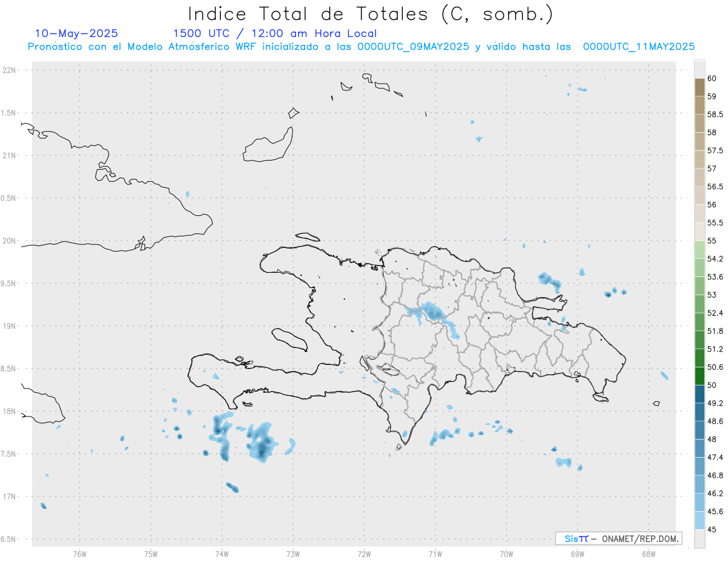Image resolution: width=728 pixels, height=562 pixels.
Task: Click the '49.2' colorbar label
Action: (x=715, y=403)
